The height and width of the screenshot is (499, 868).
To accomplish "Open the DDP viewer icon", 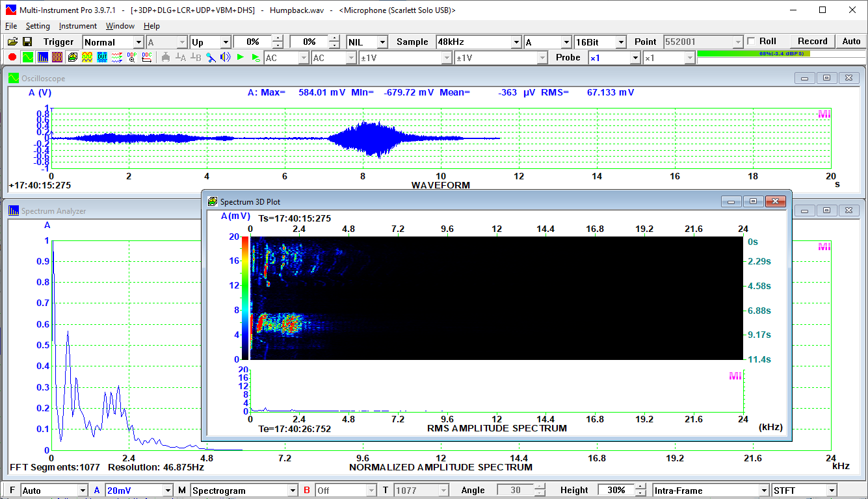I will (x=131, y=57).
